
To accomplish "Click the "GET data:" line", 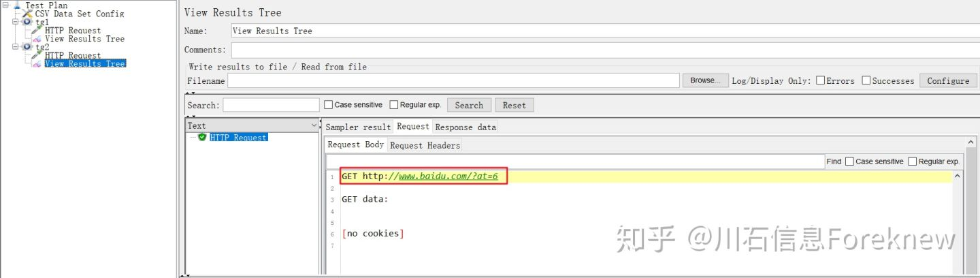I will 364,200.
